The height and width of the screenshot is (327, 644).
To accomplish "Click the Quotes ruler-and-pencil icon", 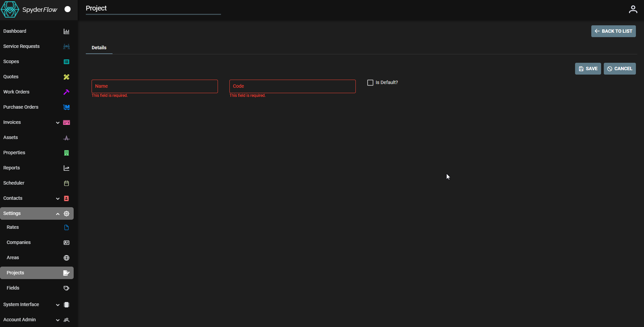I will (66, 77).
